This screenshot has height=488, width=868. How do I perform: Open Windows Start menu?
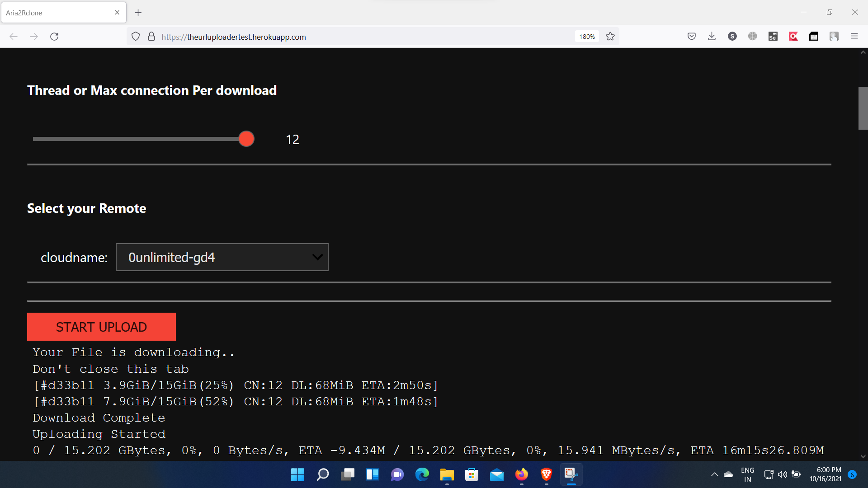(x=297, y=474)
